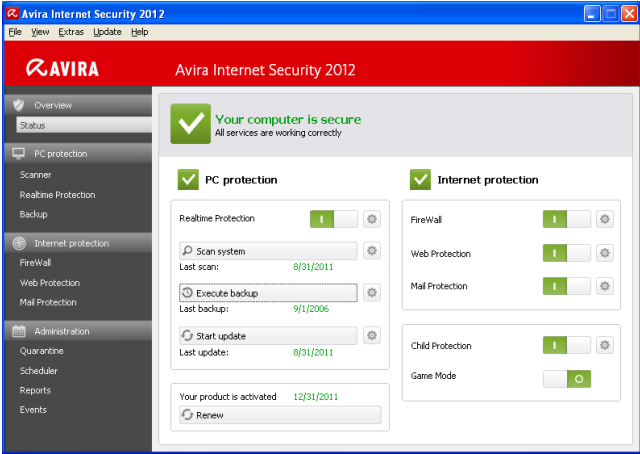Open the Web Protection configuration gear

[x=604, y=253]
